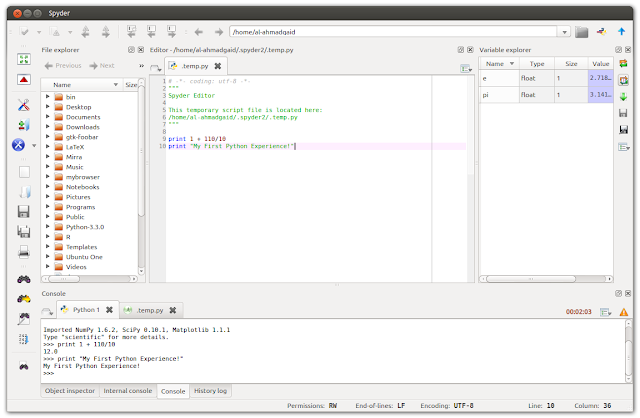
Task: Open the Internal console tab
Action: pyautogui.click(x=128, y=391)
